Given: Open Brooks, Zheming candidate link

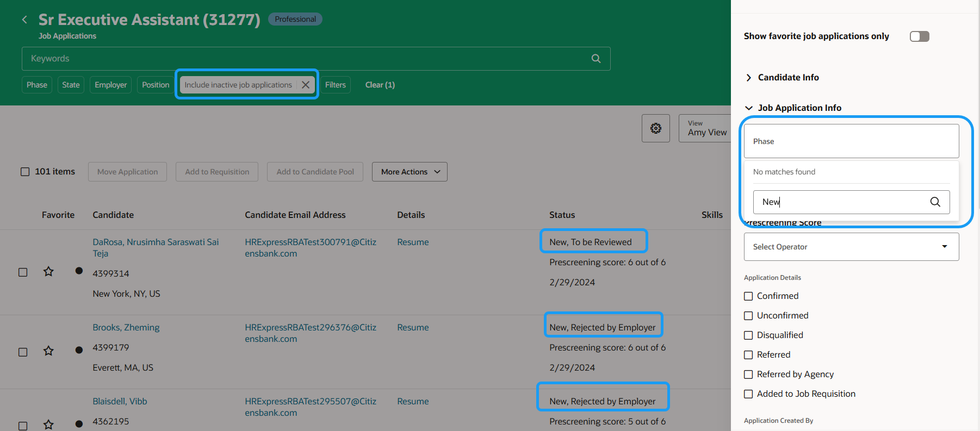Looking at the screenshot, I should coord(126,328).
